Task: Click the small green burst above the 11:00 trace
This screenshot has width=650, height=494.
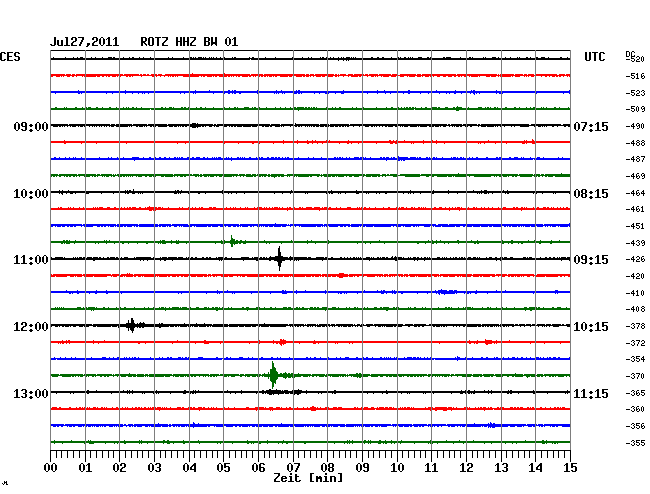Action: 233,241
